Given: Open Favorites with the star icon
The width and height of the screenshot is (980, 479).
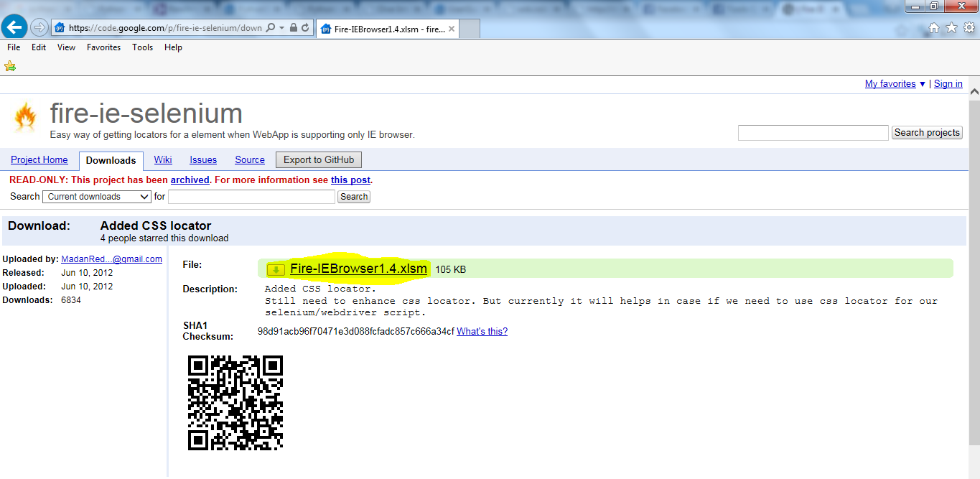Looking at the screenshot, I should coord(951,28).
